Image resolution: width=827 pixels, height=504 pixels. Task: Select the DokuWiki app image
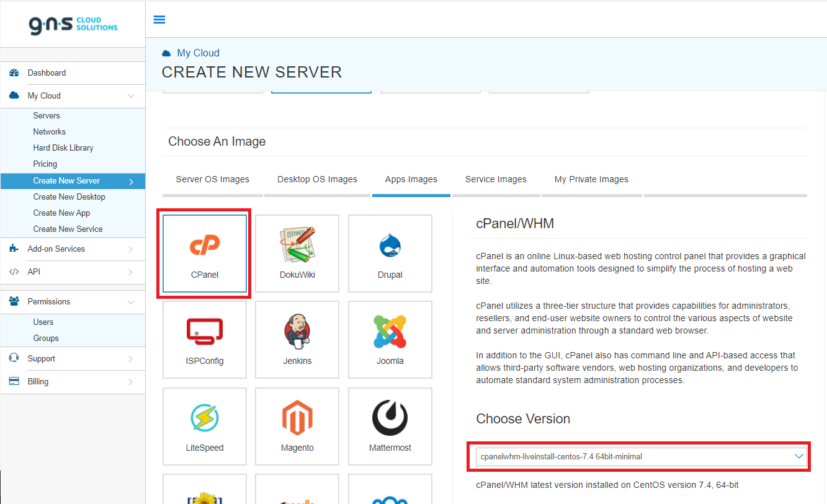[x=297, y=254]
